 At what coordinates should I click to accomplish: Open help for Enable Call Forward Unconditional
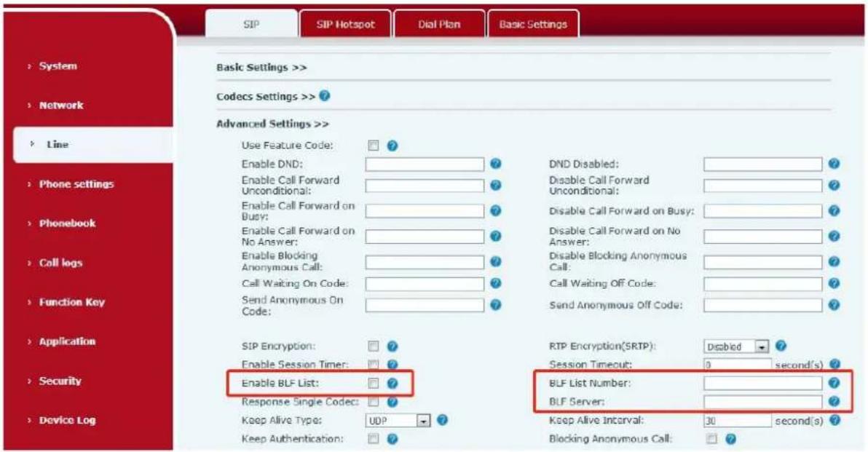click(496, 186)
